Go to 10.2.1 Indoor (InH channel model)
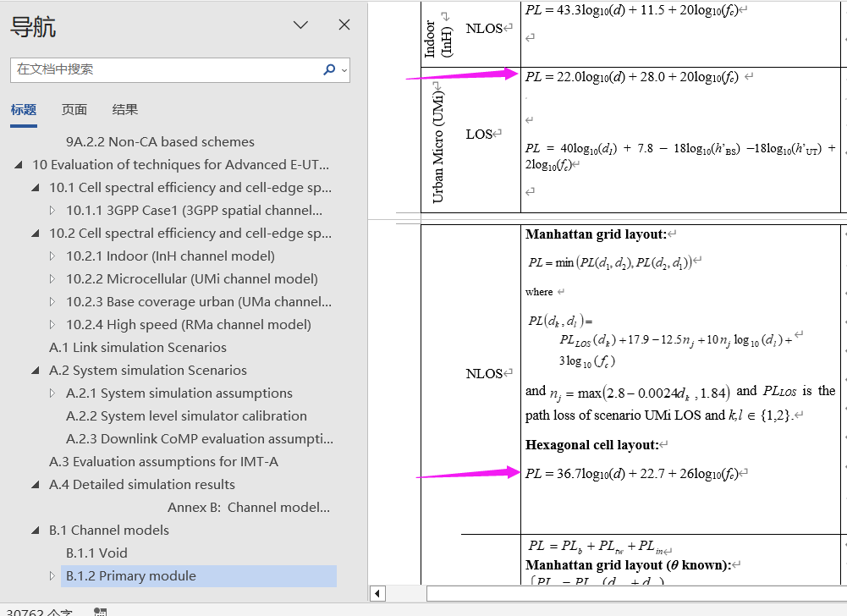This screenshot has height=616, width=847. pyautogui.click(x=170, y=256)
